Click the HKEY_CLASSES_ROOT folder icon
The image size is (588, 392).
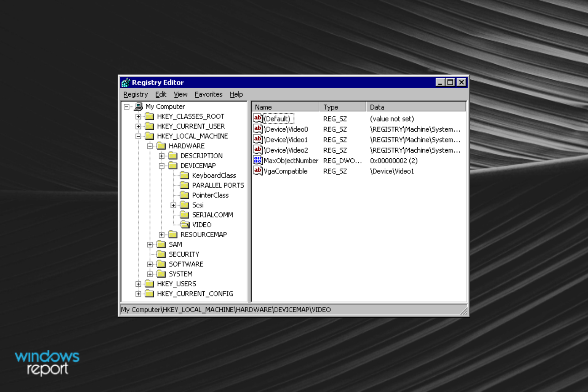(149, 116)
